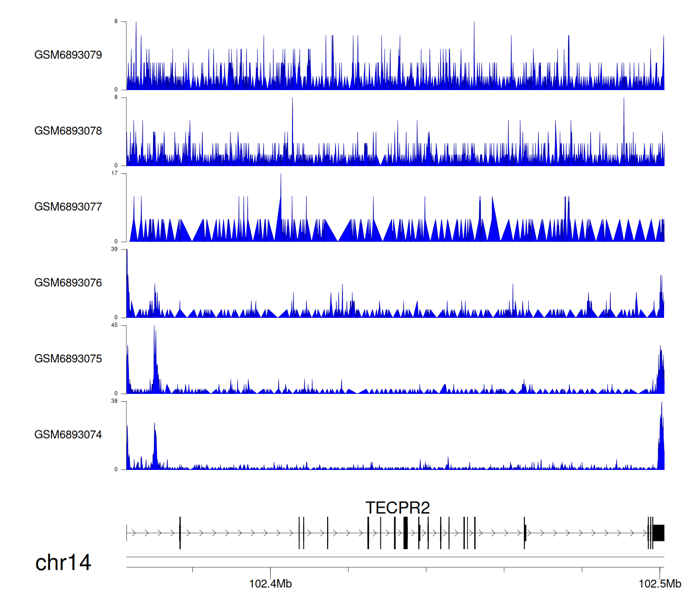
Task: Click the TECPR2 gene name
Action: [397, 508]
